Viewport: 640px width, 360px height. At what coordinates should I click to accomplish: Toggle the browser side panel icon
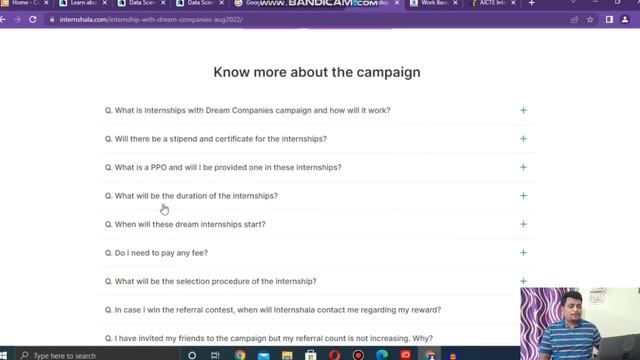609,20
